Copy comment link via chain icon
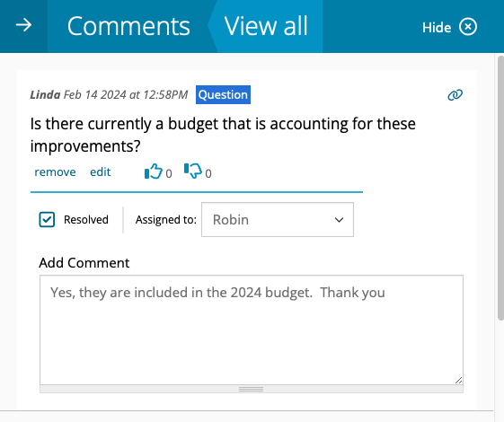 455,95
